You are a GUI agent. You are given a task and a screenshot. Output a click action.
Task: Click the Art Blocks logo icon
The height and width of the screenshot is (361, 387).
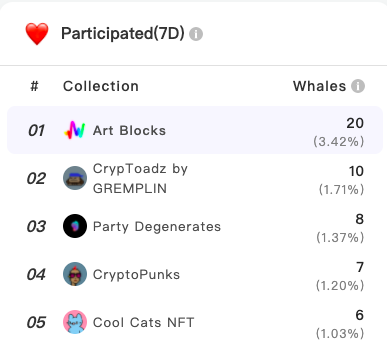[75, 130]
